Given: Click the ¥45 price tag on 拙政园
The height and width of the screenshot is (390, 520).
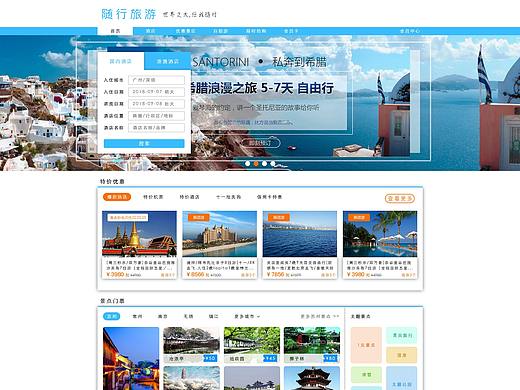Looking at the screenshot, I should pos(271,358).
